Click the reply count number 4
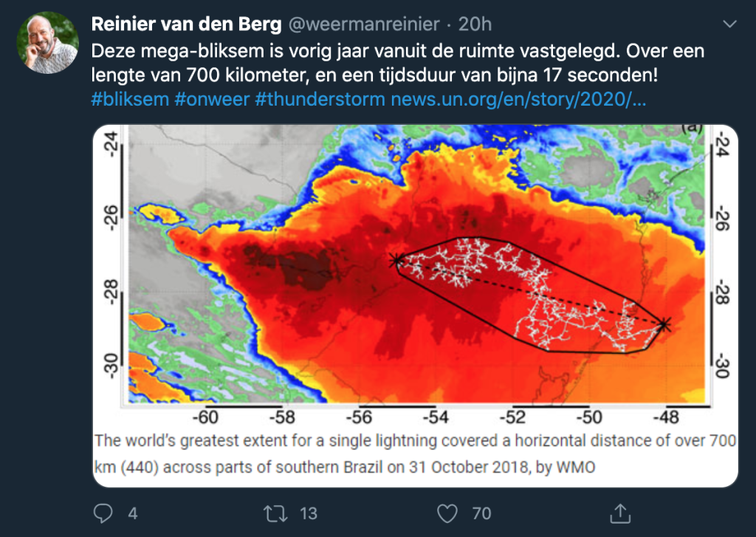This screenshot has width=756, height=537. click(x=133, y=513)
